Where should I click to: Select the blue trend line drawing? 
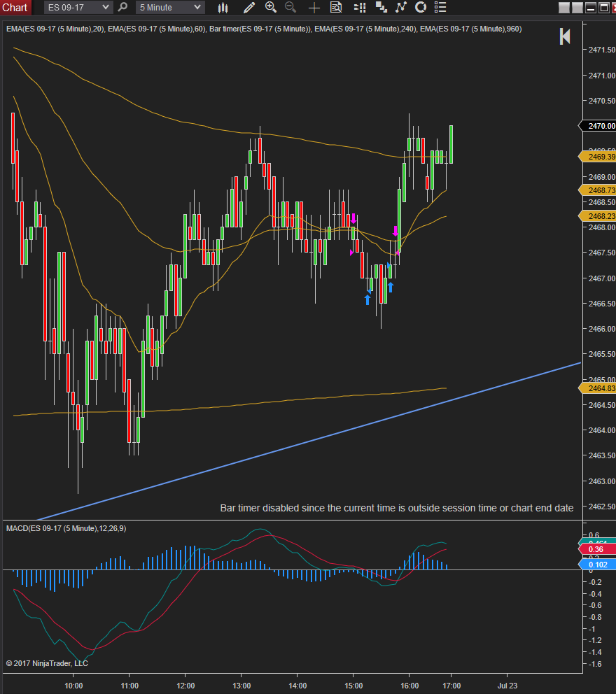pyautogui.click(x=310, y=440)
